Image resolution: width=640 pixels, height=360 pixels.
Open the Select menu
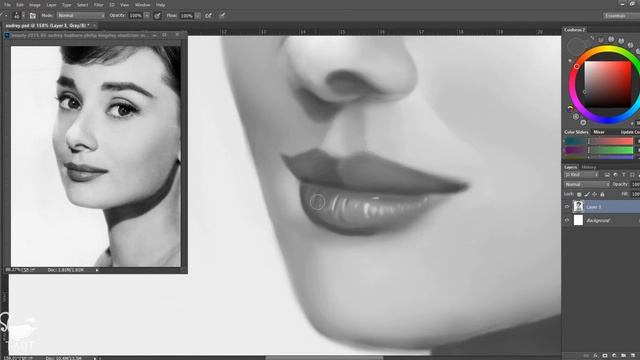tap(82, 5)
